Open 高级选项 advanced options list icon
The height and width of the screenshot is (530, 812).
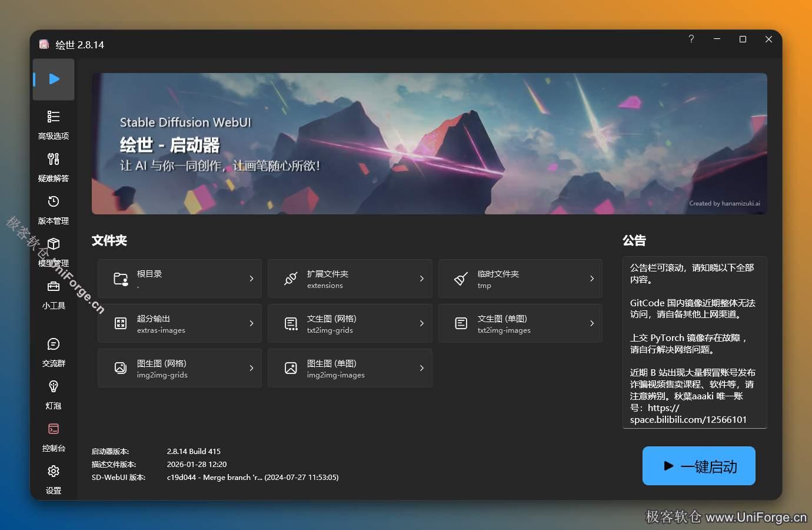click(x=54, y=117)
